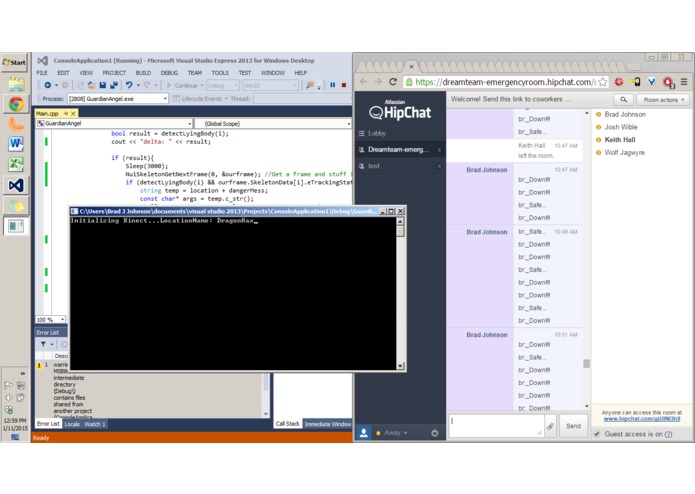Open Excel from the taskbar

click(16, 164)
